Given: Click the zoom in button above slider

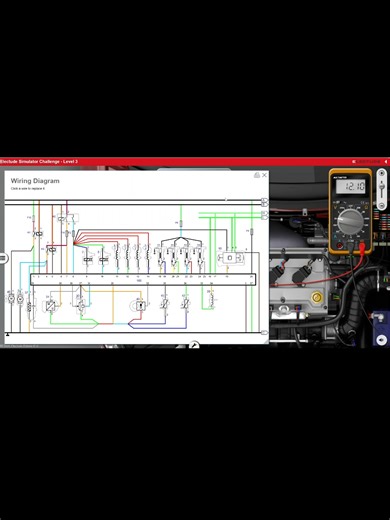Looking at the screenshot, I should (x=382, y=174).
